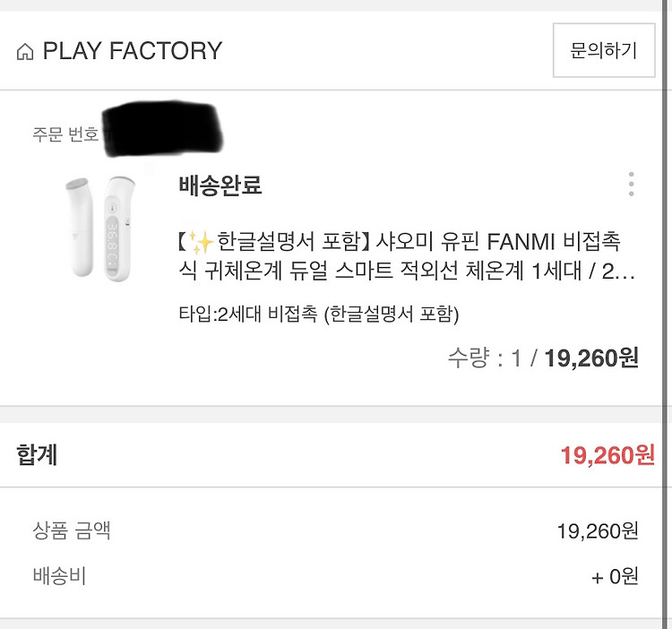Screen dimensions: 672x629
Task: Open the PLAY FACTORY store page
Action: [x=133, y=51]
